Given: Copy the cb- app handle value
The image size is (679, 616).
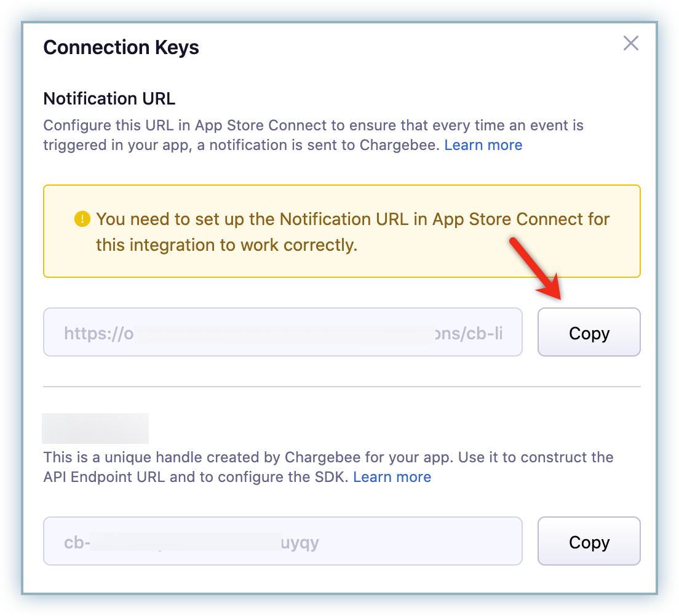Looking at the screenshot, I should [x=589, y=541].
